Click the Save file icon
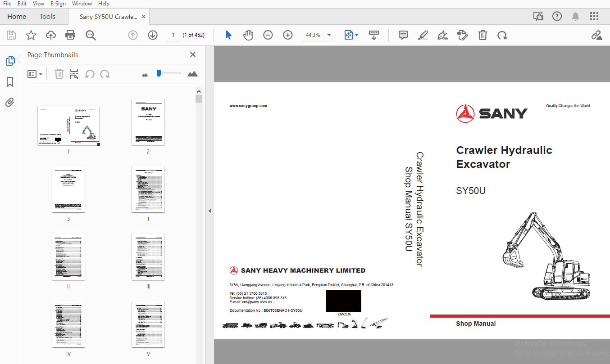The height and width of the screenshot is (364, 610). pos(11,35)
